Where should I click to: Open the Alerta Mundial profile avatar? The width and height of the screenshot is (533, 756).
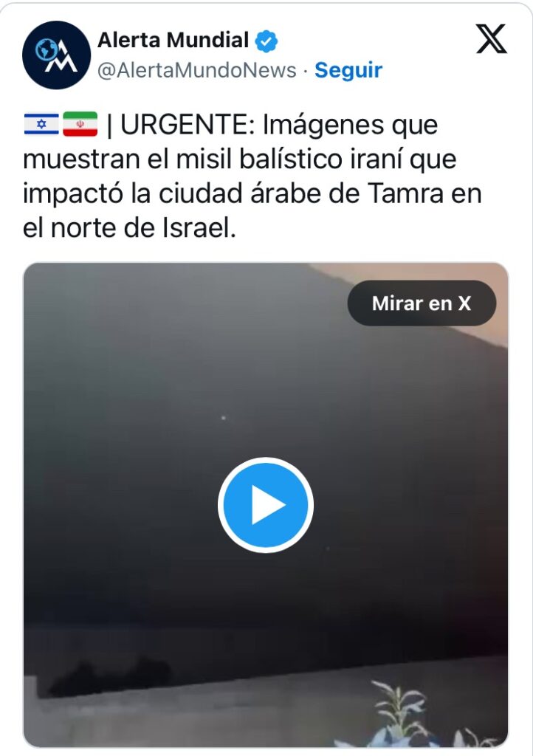point(56,55)
